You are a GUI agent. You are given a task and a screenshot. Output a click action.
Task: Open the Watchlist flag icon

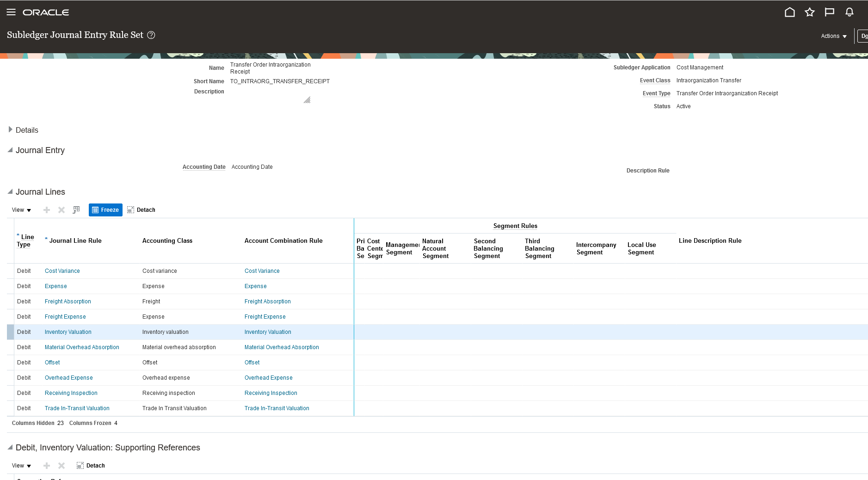click(x=830, y=12)
